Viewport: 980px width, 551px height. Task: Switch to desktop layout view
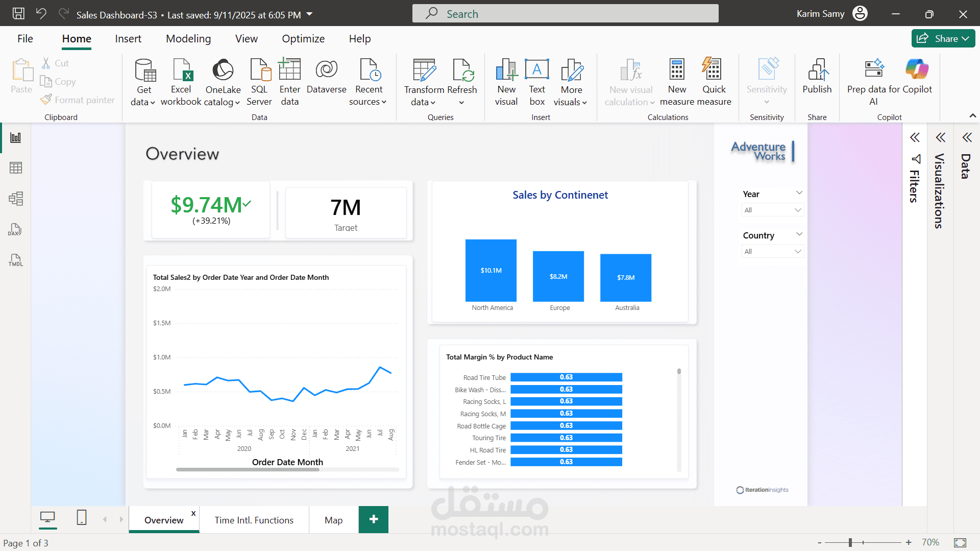47,518
